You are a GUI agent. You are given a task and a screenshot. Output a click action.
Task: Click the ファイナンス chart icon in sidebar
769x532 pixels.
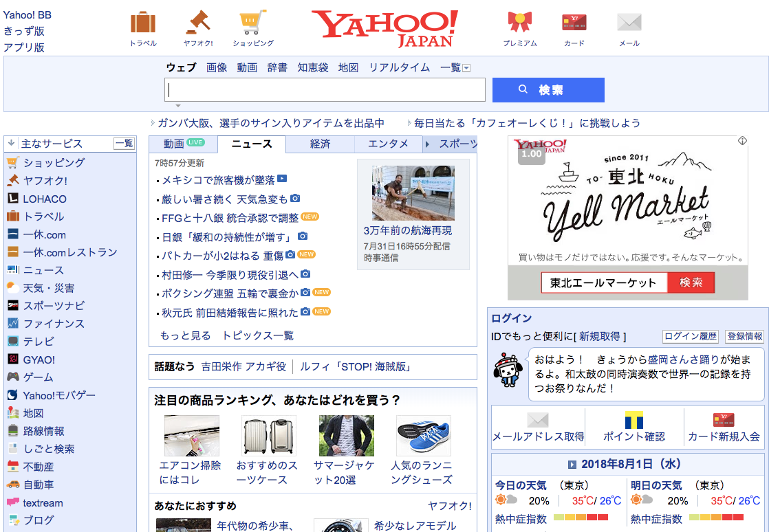tap(13, 323)
